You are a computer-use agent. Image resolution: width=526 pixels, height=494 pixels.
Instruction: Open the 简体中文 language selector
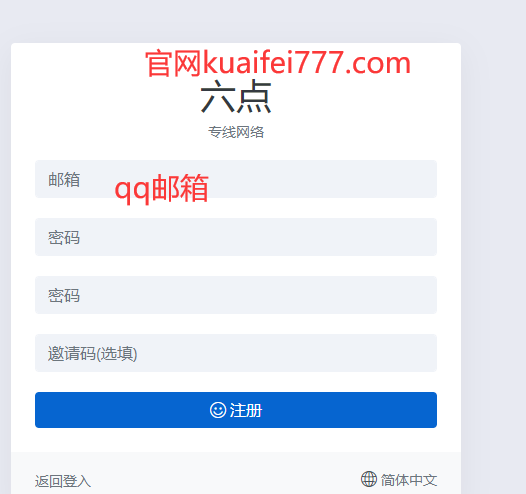tap(399, 479)
